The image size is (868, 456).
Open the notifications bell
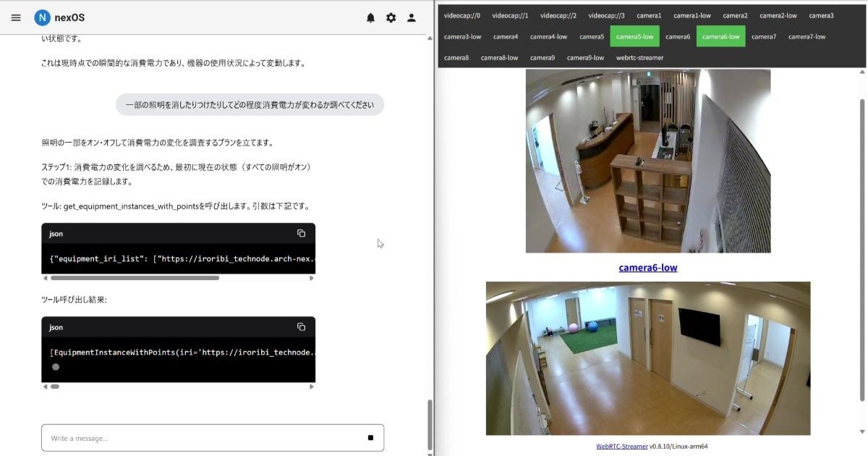[x=371, y=17]
